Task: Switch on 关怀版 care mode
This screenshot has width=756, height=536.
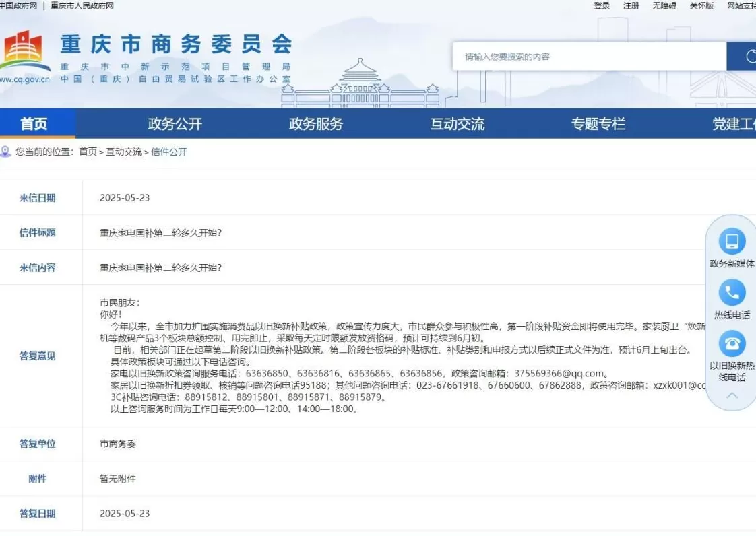Action: [701, 6]
